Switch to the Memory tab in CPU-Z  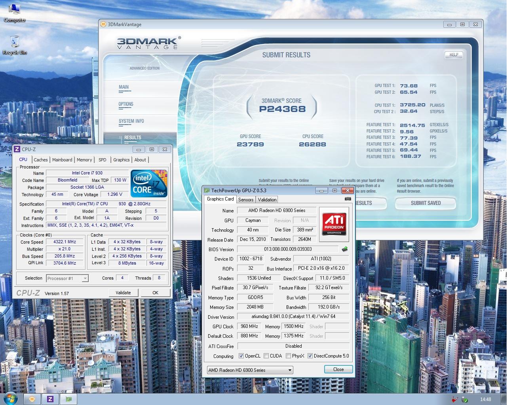[x=84, y=160]
